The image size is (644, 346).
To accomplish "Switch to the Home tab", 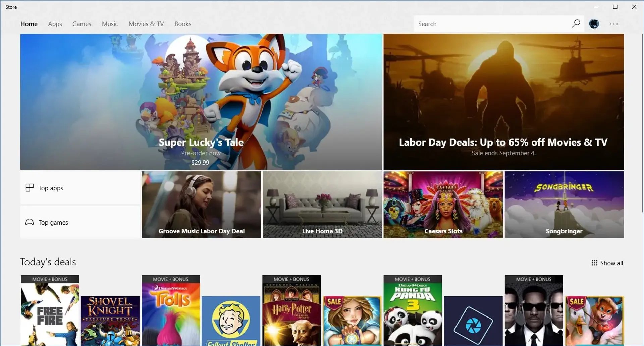I will tap(29, 24).
